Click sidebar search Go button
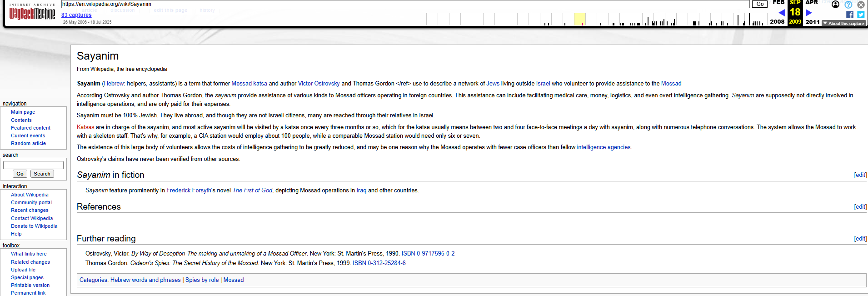Viewport: 868px width, 296px height. [x=20, y=174]
